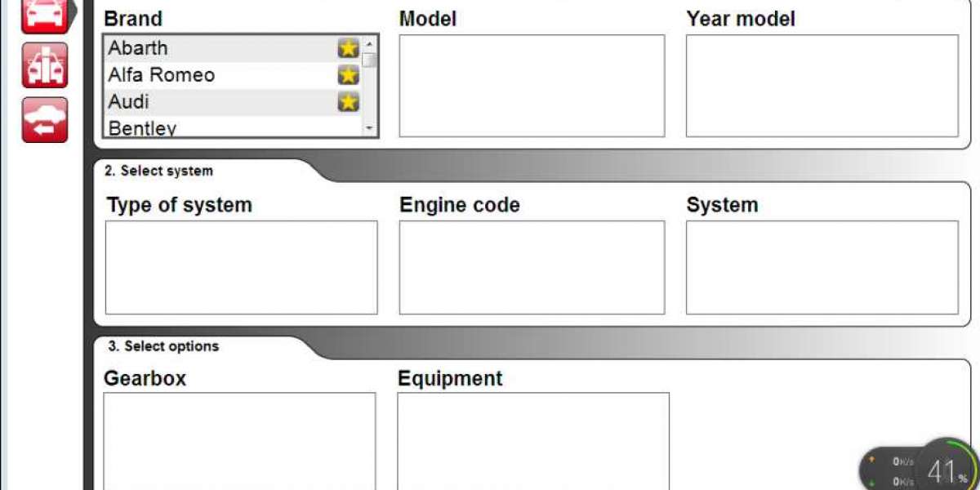This screenshot has width=980, height=490.
Task: Select the single car icon in sidebar
Action: pos(44,15)
